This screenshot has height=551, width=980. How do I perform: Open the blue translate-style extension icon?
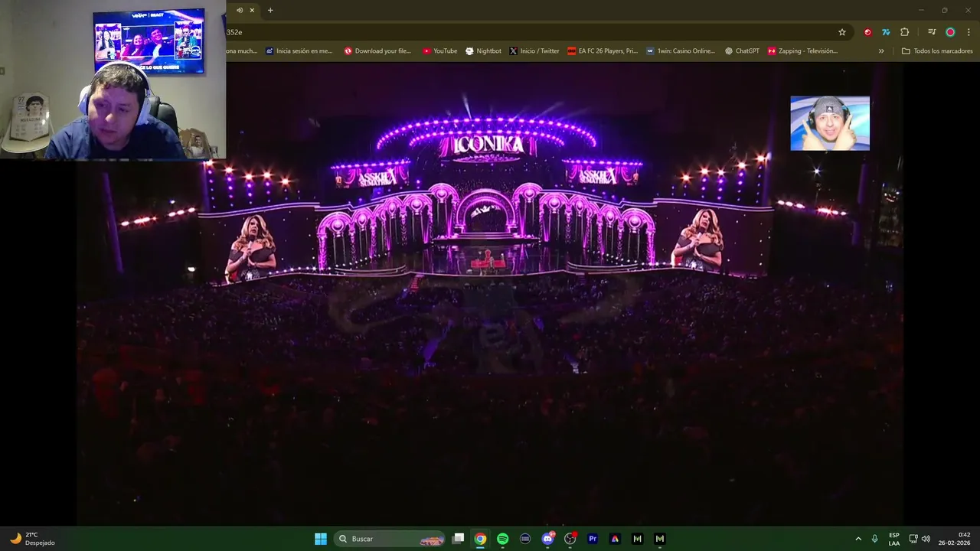[x=886, y=32]
